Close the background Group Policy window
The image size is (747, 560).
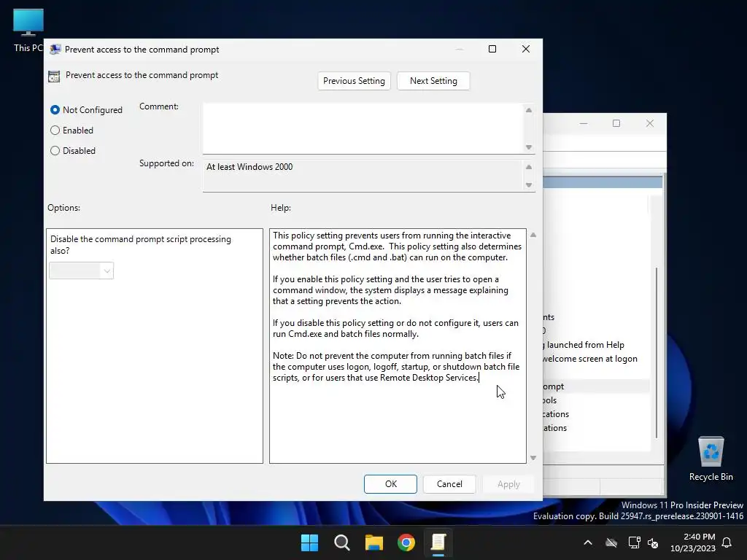(x=650, y=123)
